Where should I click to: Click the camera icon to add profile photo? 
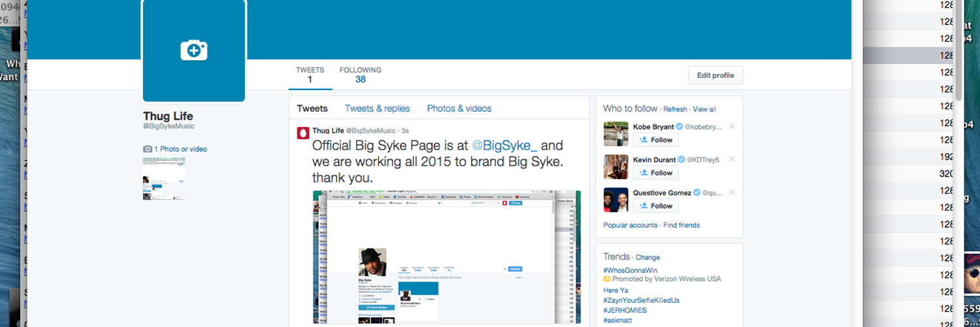(194, 50)
